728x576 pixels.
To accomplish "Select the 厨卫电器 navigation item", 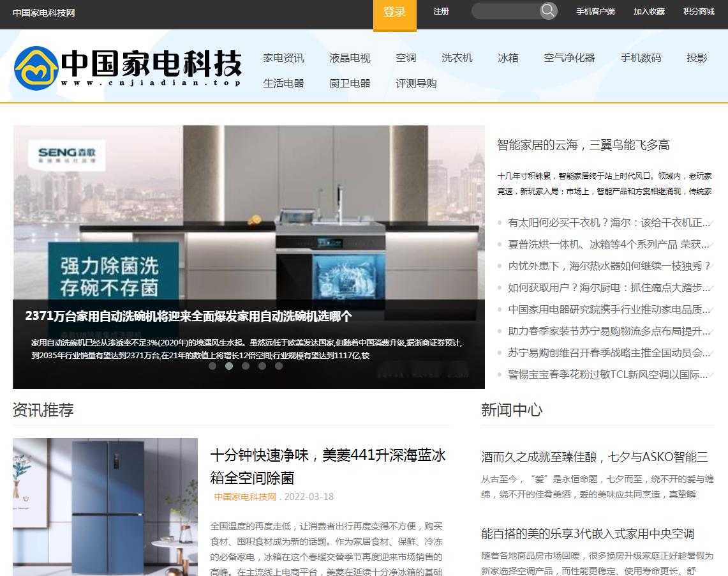I will tap(350, 84).
